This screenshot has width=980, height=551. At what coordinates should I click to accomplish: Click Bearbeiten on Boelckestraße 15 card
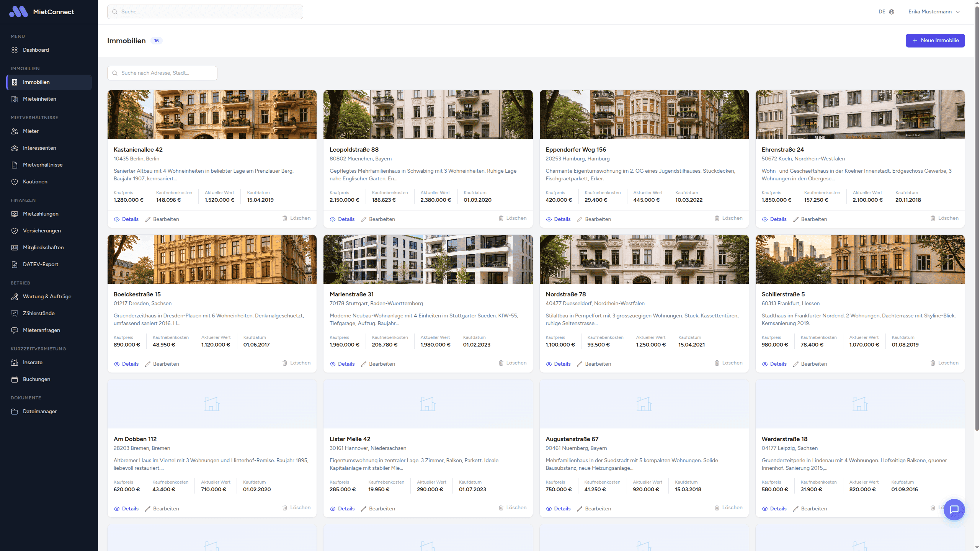pos(162,364)
